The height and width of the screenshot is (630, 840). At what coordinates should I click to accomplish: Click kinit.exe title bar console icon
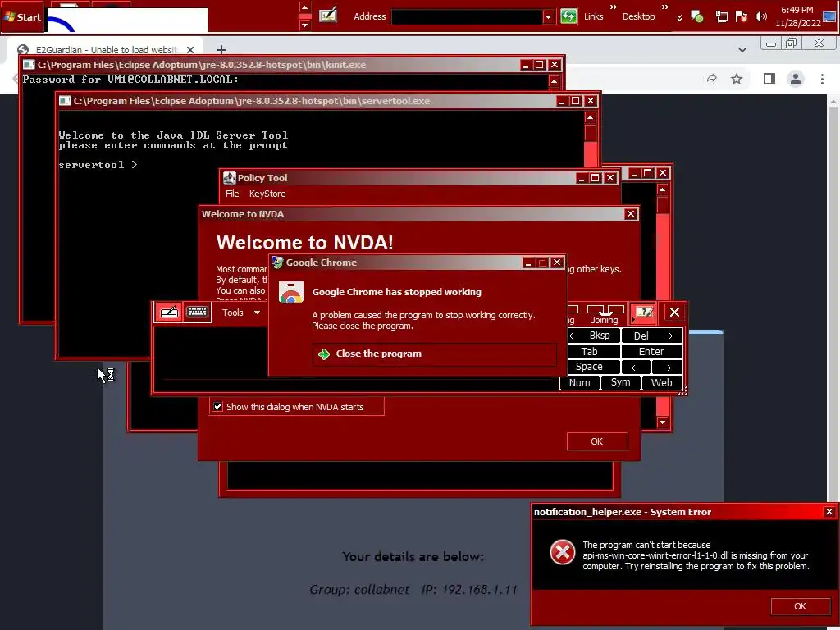tap(29, 65)
